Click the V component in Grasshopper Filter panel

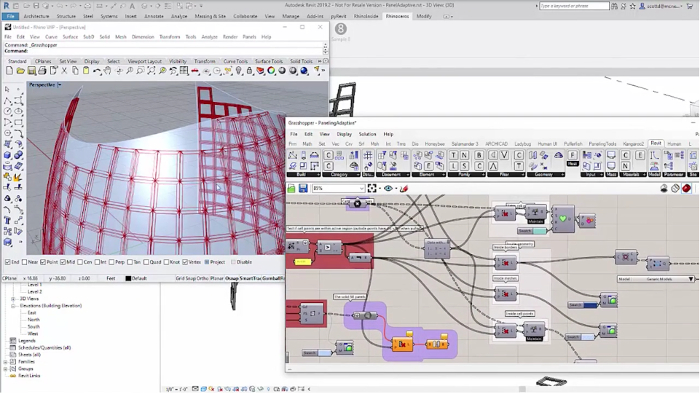(x=504, y=155)
